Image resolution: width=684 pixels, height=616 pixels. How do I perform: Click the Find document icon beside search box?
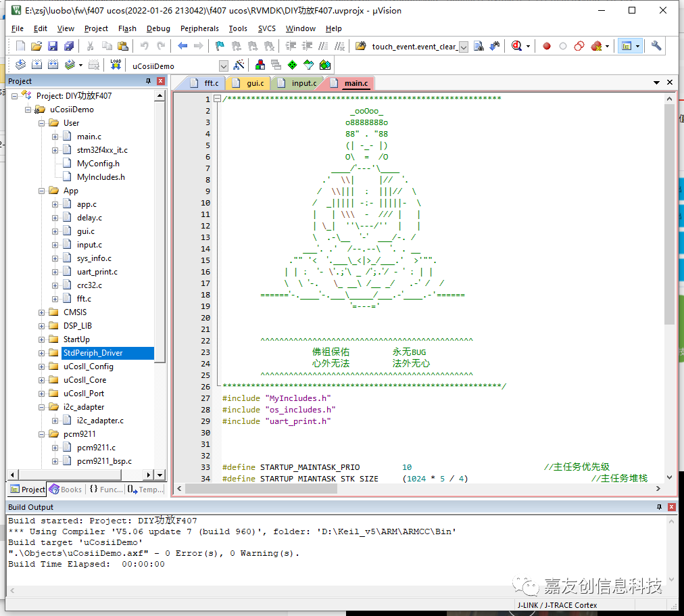coord(479,46)
